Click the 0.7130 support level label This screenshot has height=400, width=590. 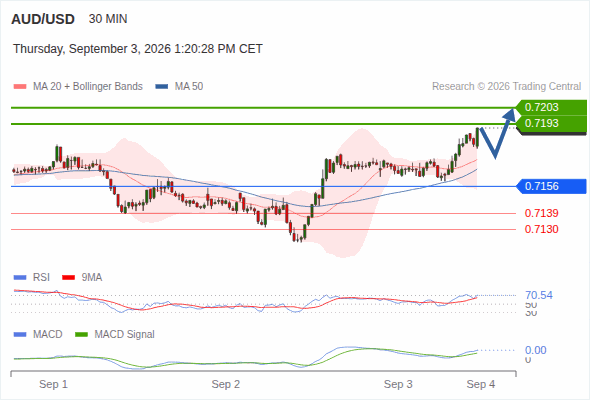pos(541,229)
